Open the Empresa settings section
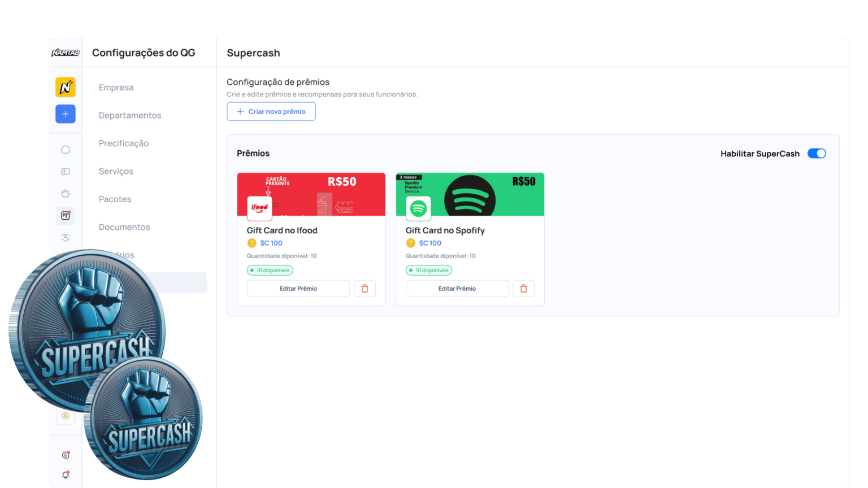The height and width of the screenshot is (488, 868). click(116, 87)
